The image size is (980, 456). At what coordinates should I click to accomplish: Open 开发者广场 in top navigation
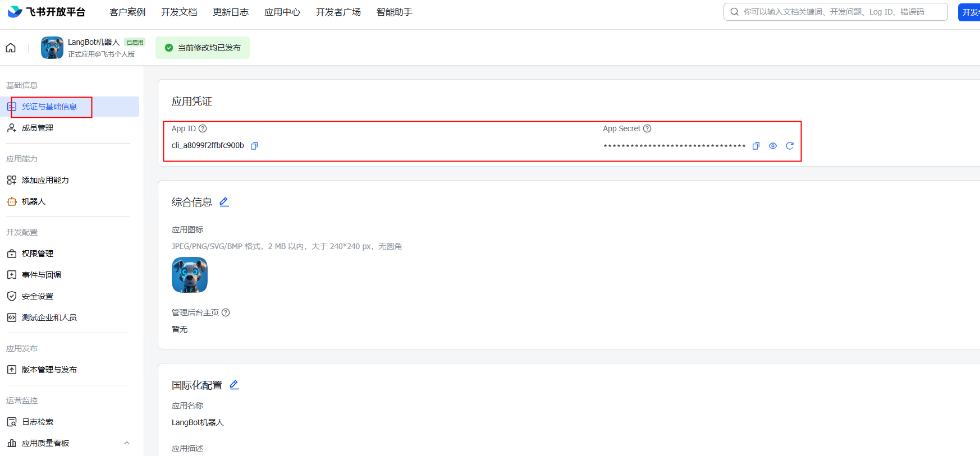338,12
